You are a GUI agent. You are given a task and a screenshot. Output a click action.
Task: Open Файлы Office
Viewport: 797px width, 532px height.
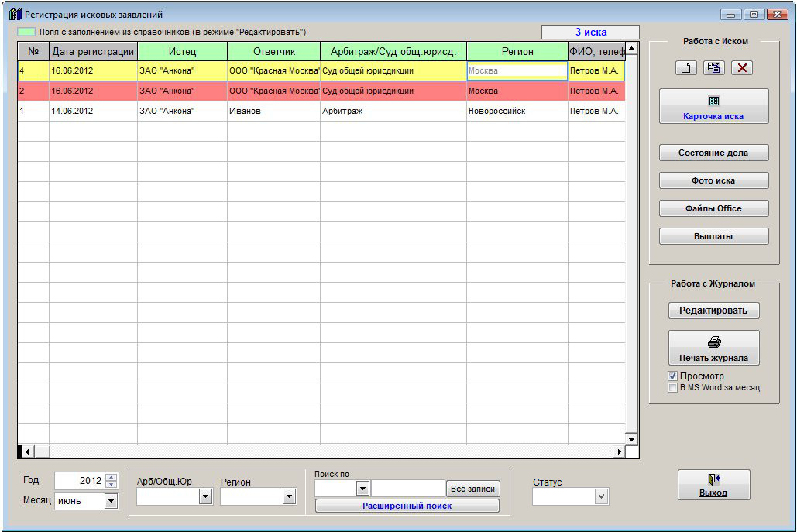pyautogui.click(x=713, y=208)
